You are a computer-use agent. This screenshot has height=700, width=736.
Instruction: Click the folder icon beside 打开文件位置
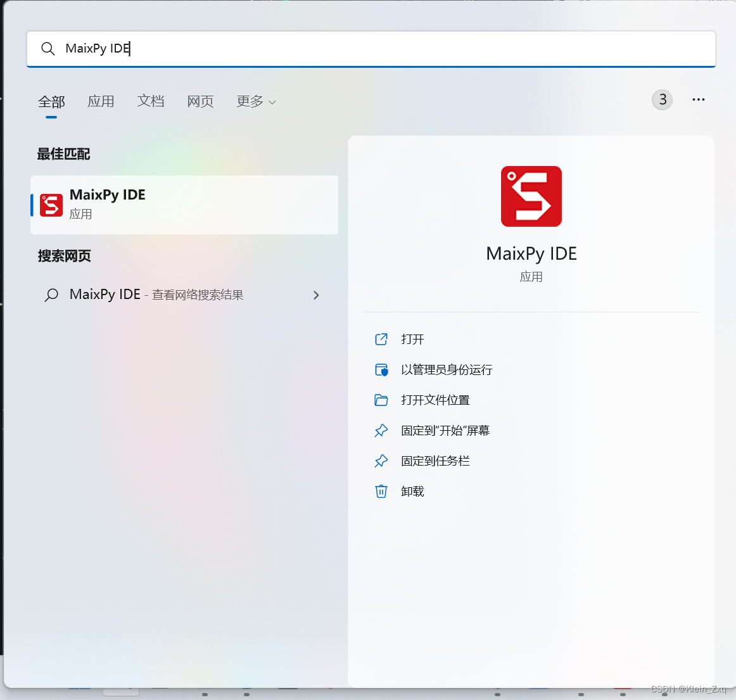point(381,400)
